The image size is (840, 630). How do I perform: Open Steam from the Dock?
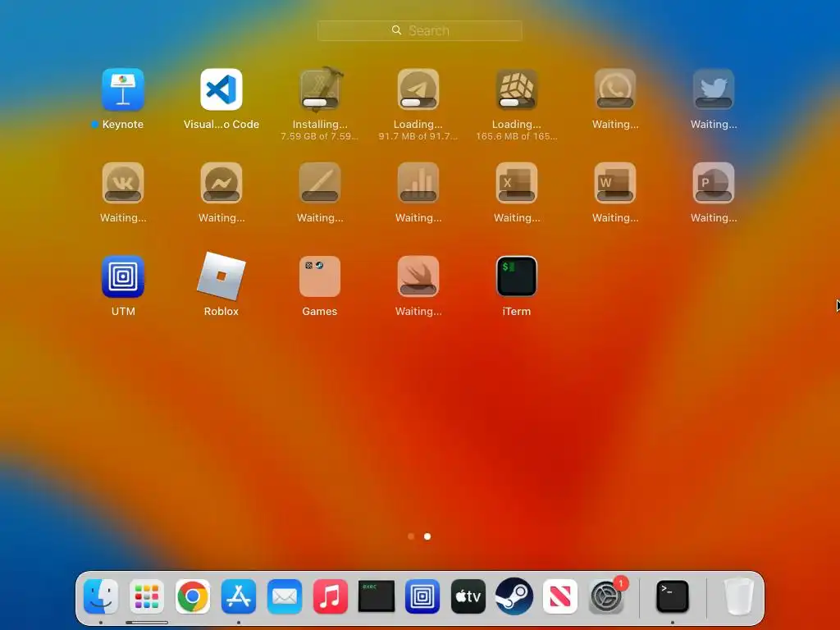tap(514, 596)
